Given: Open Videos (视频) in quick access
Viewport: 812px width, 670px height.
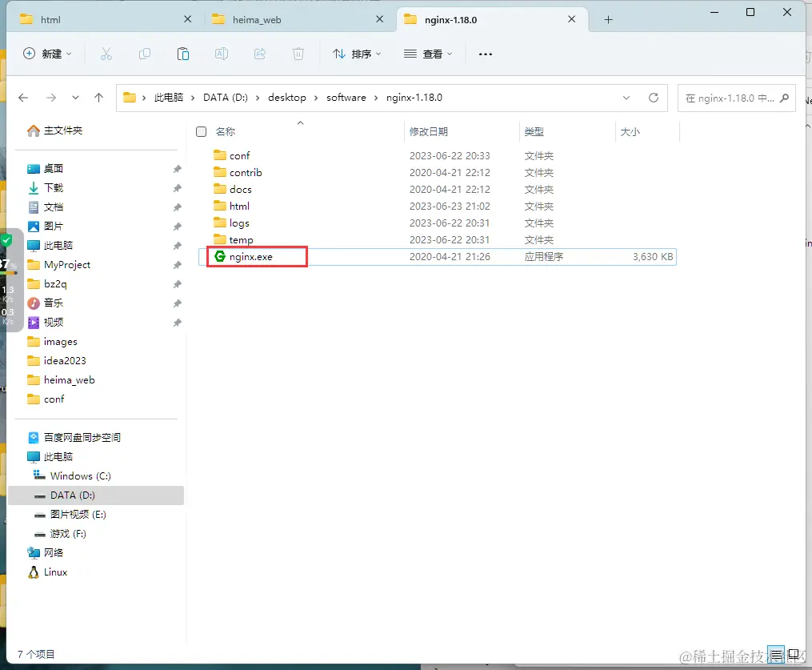Looking at the screenshot, I should (46, 323).
